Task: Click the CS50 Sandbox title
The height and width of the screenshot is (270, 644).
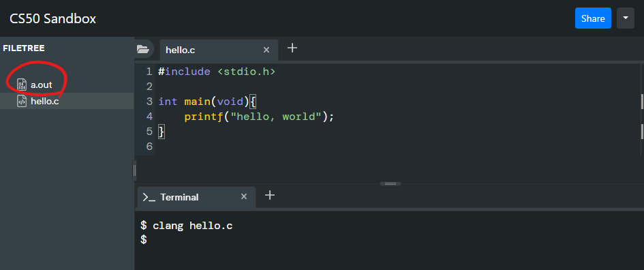Action: coord(53,18)
